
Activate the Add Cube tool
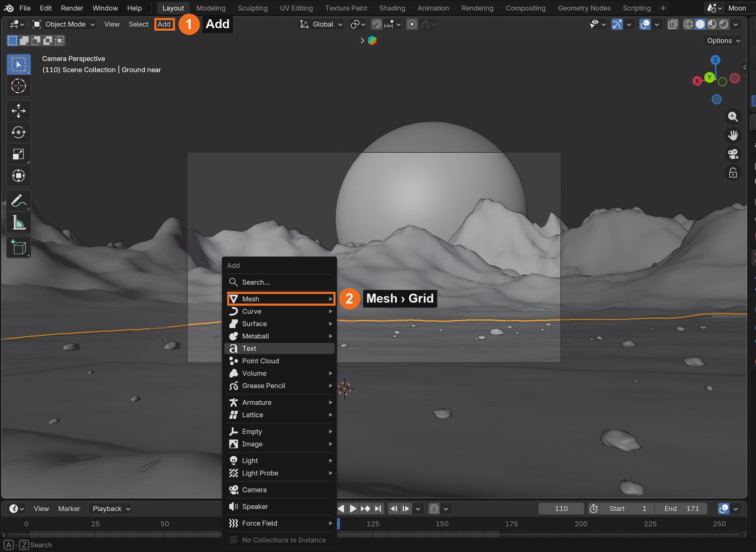point(19,248)
